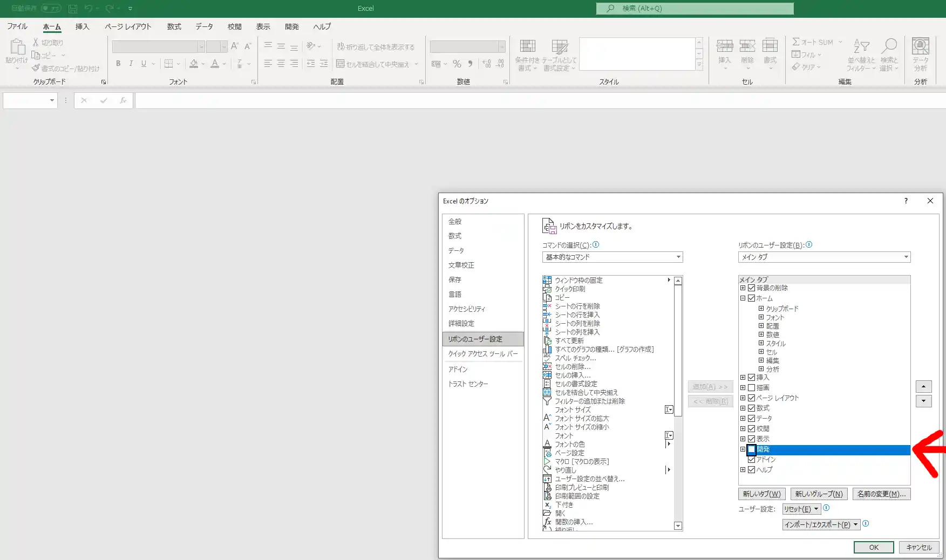Click the Insert cells (挿入) icon

(724, 46)
